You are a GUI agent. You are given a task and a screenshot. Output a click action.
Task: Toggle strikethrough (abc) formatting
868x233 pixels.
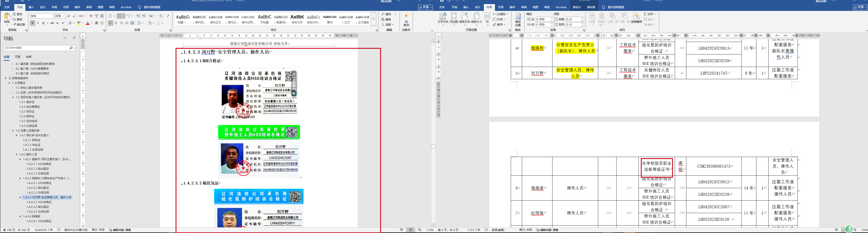tap(52, 23)
